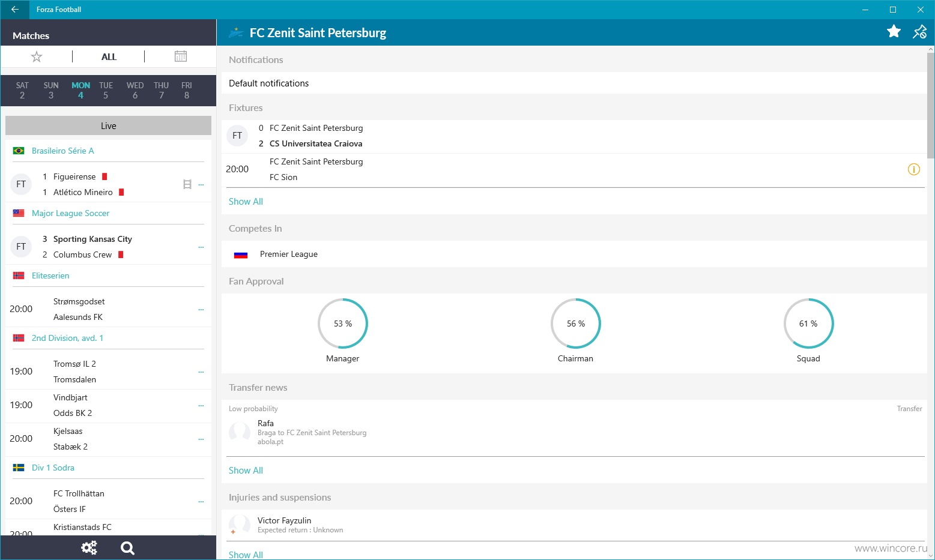Open Sporting Kansas City vs Columbus Crew match
This screenshot has width=935, height=560.
click(x=108, y=247)
